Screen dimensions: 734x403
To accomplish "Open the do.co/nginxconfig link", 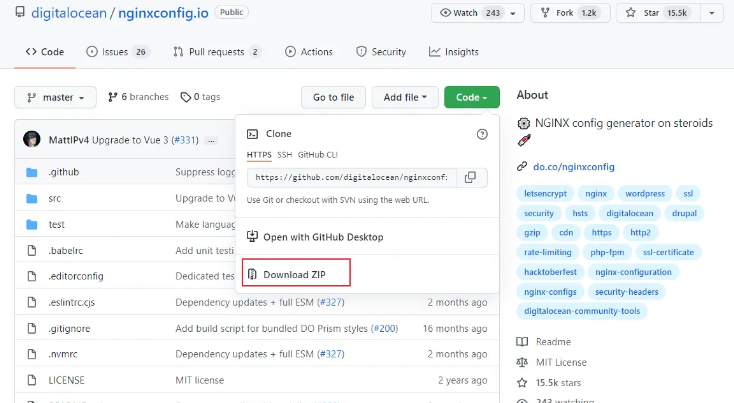I will pyautogui.click(x=574, y=167).
